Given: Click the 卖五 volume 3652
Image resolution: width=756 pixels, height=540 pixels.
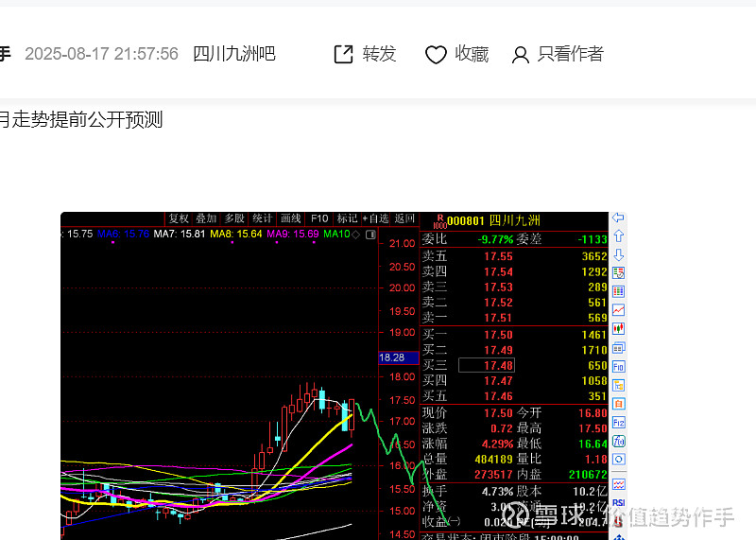Looking at the screenshot, I should (594, 256).
